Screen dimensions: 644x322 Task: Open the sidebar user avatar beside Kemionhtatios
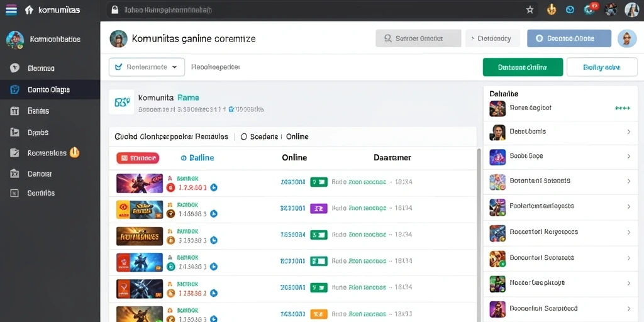click(15, 40)
